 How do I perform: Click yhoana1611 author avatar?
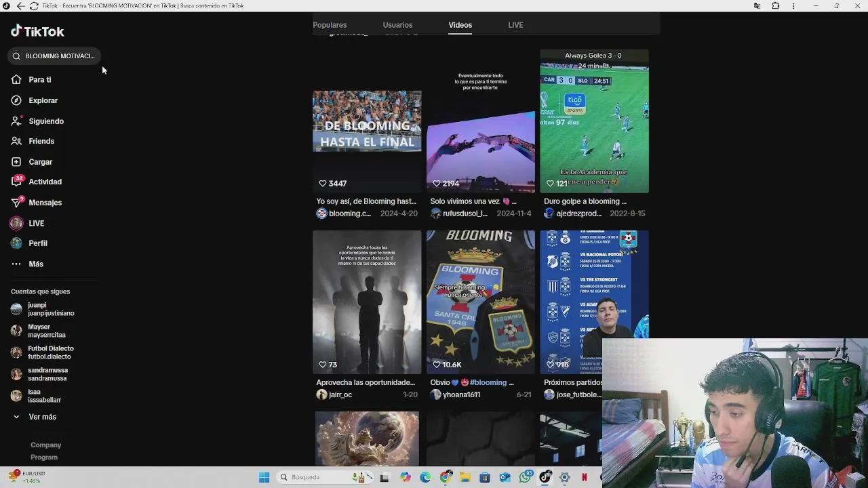[x=435, y=394]
